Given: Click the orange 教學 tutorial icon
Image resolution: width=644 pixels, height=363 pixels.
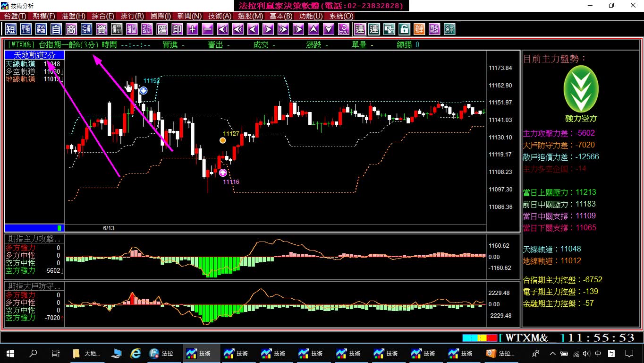Looking at the screenshot, I should point(419,29).
